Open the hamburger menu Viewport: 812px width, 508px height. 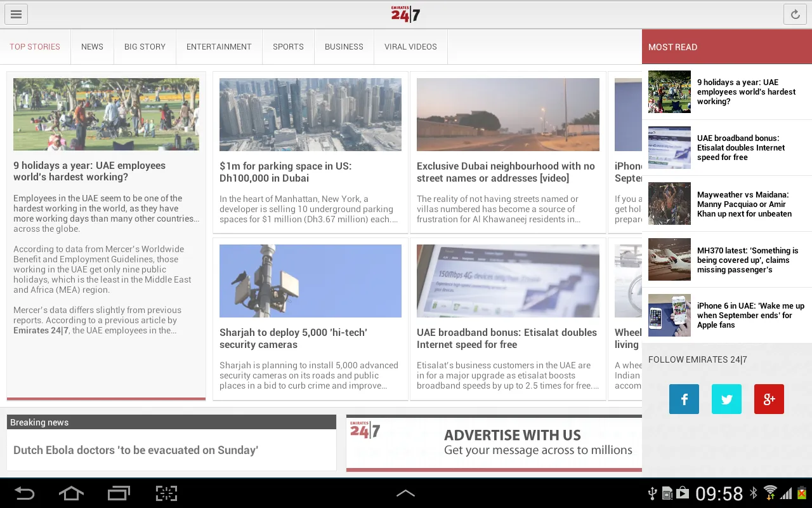[16, 15]
